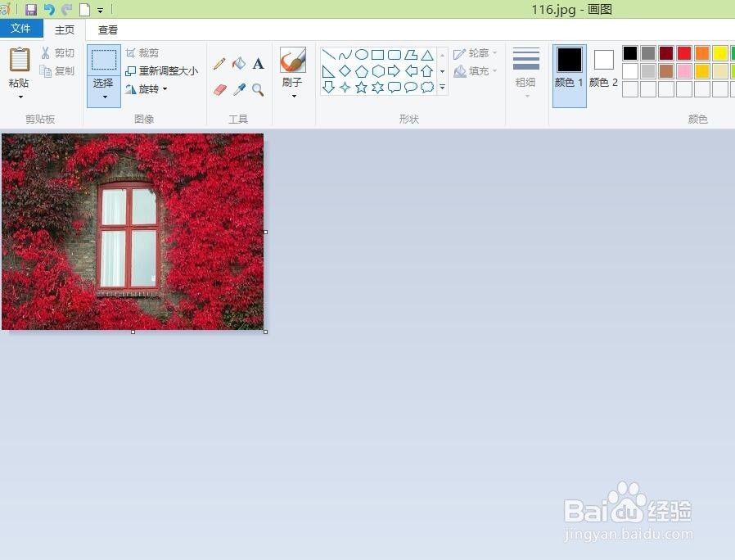Click the Undo arrow icon
Screen dimensions: 735x560
pyautogui.click(x=49, y=9)
